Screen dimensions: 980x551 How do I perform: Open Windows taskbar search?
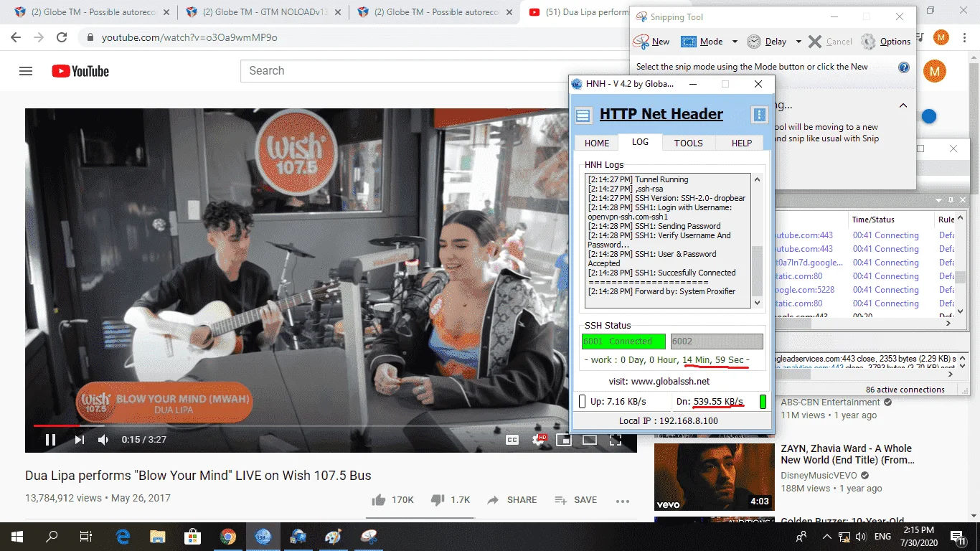pyautogui.click(x=52, y=536)
